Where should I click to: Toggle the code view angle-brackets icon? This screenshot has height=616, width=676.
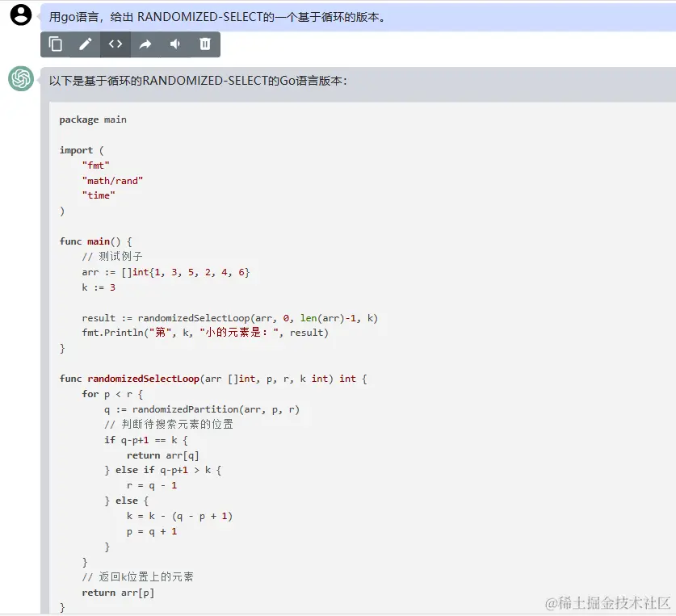115,44
